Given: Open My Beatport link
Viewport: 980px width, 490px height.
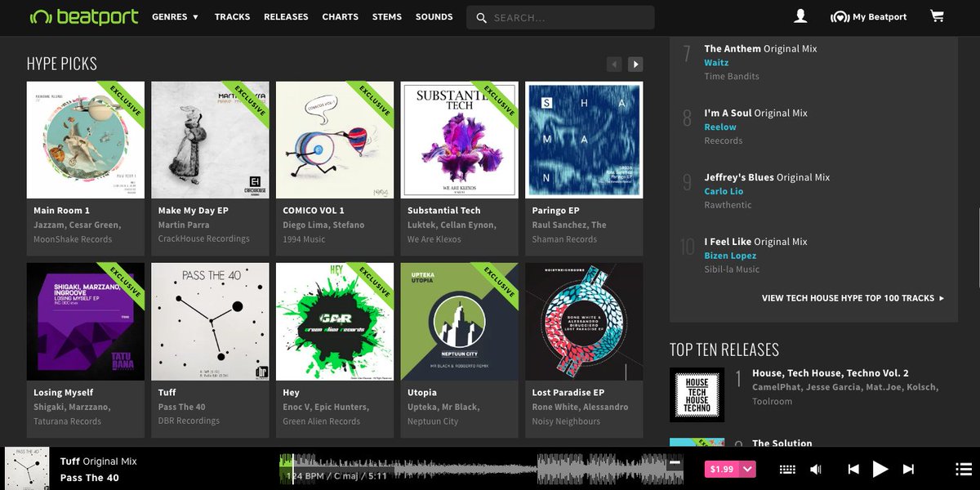Looking at the screenshot, I should click(x=868, y=17).
